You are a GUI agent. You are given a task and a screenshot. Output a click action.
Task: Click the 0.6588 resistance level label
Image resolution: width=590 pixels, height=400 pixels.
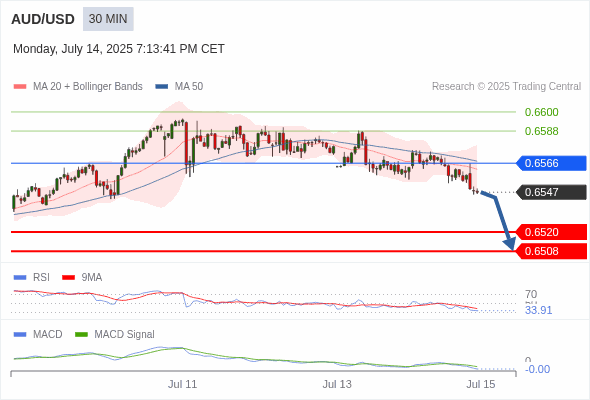(x=541, y=131)
